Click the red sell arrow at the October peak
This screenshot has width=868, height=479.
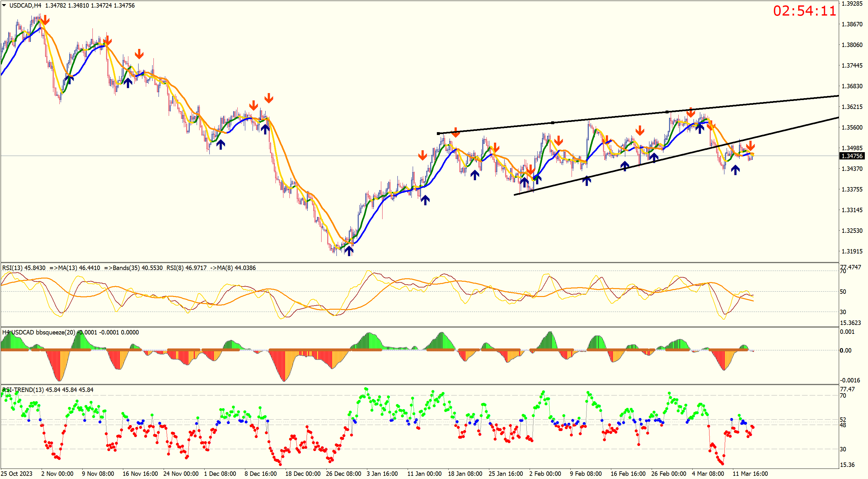45,20
